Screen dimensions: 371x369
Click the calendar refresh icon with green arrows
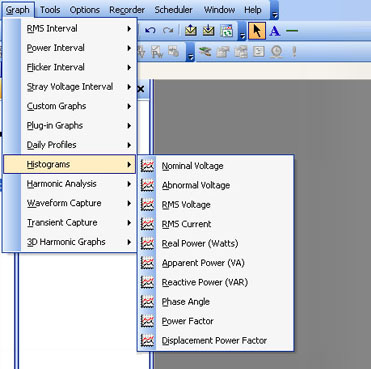(226, 30)
